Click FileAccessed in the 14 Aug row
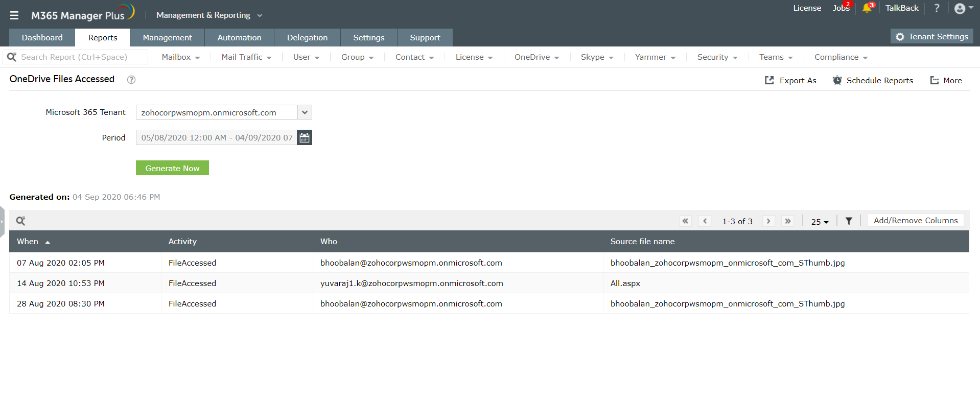The height and width of the screenshot is (403, 980). point(192,283)
